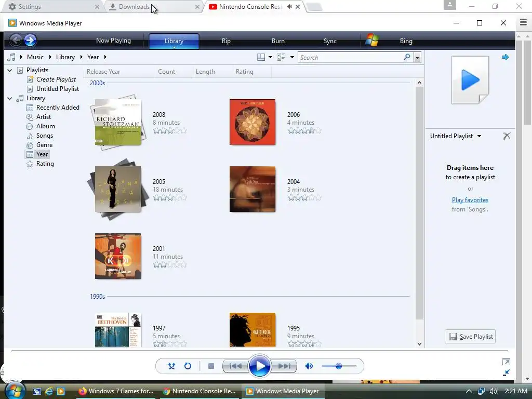Collapse the Playlists tree node
Screen dimensions: 532x399
tap(10, 70)
